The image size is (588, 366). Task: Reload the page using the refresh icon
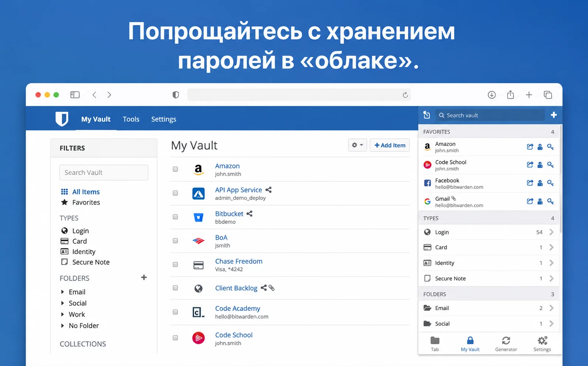(405, 95)
